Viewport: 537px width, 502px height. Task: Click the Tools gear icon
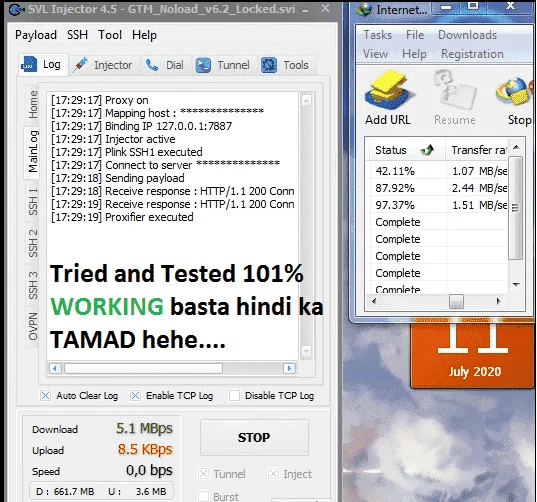click(x=269, y=65)
